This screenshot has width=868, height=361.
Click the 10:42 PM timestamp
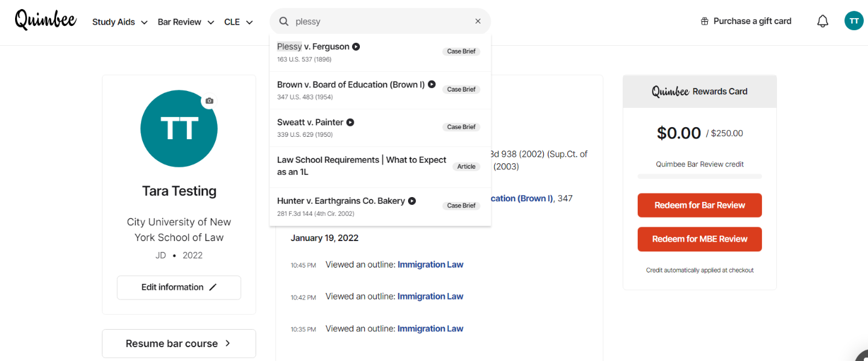(303, 297)
